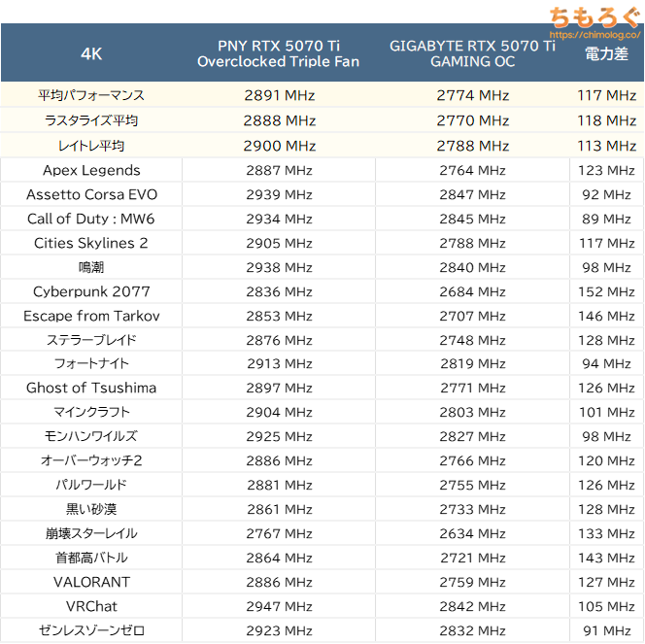Image resolution: width=645 pixels, height=644 pixels.
Task: Select the 2947 MHz VRChat value
Action: [x=280, y=606]
